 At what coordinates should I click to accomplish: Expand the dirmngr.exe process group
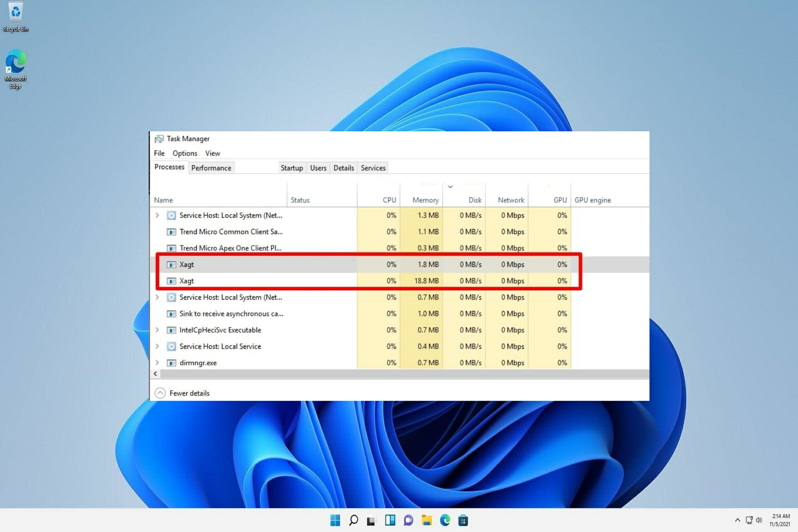157,363
